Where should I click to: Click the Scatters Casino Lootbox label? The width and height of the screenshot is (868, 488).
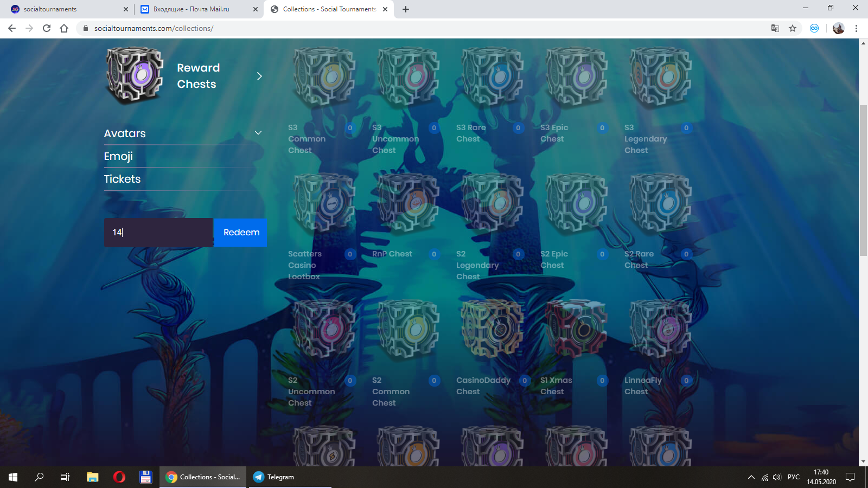point(305,265)
